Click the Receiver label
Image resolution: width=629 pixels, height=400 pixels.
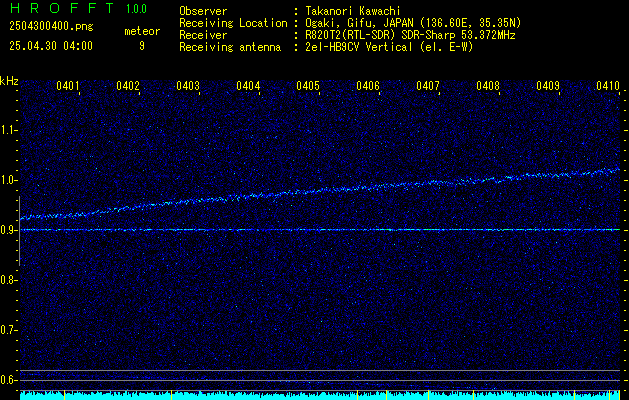(203, 35)
